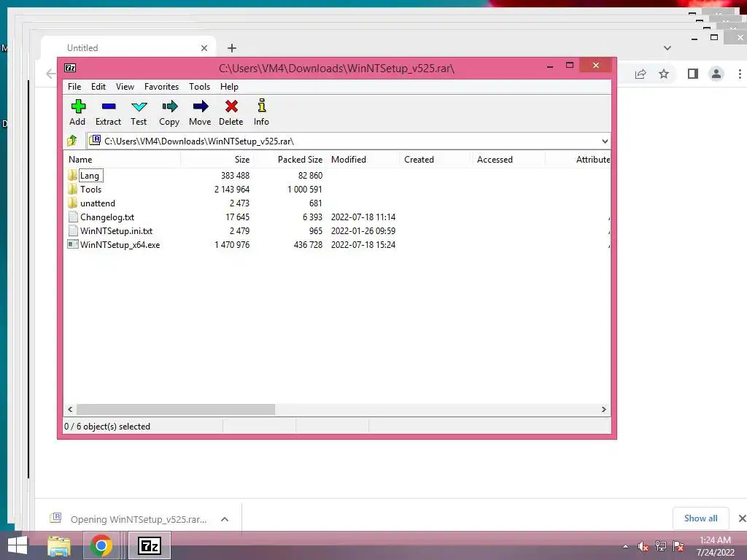Select the unattend folder icon

(x=72, y=203)
